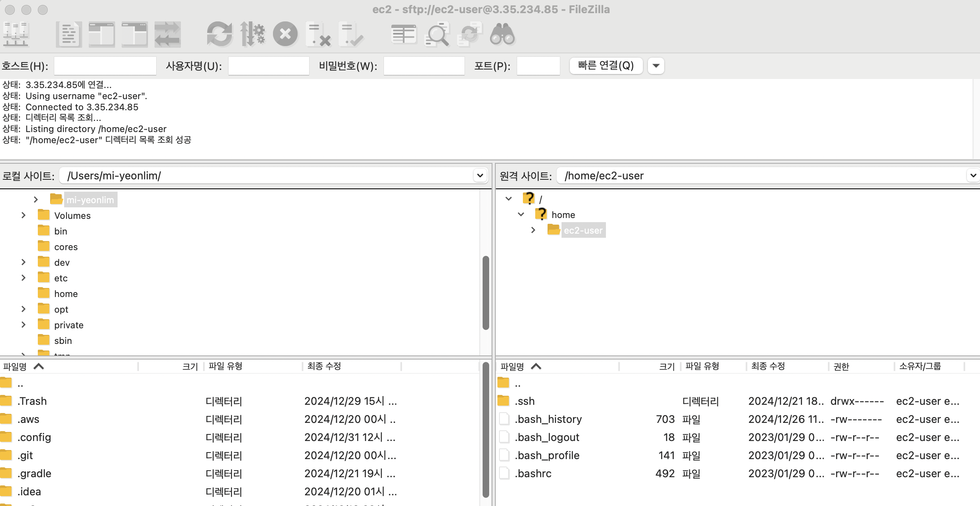Toggle local directory tree display
The image size is (980, 506).
click(x=102, y=34)
